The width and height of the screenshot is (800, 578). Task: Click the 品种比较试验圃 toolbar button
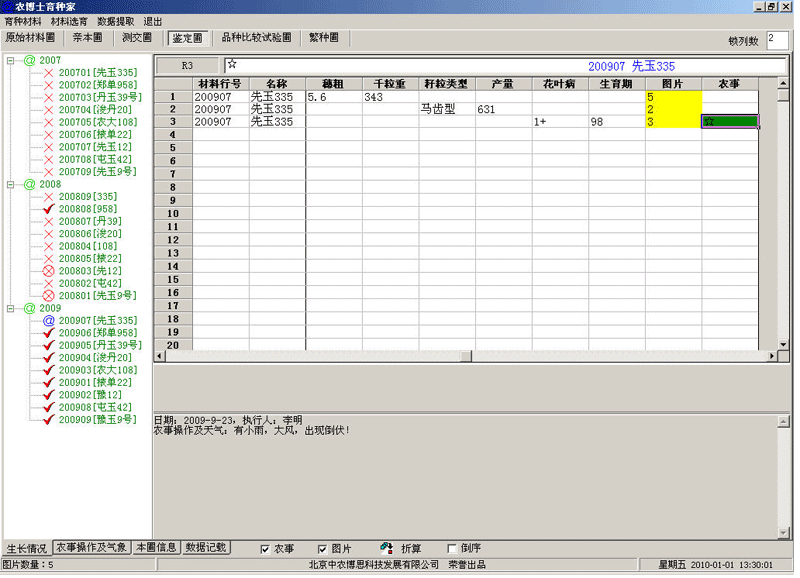coord(256,38)
